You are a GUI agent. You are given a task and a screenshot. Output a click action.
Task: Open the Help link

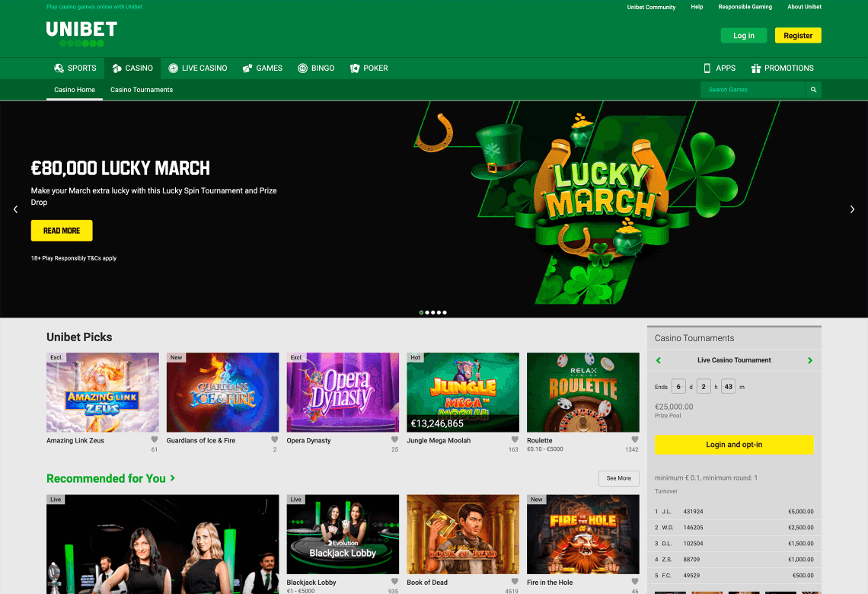click(x=697, y=7)
